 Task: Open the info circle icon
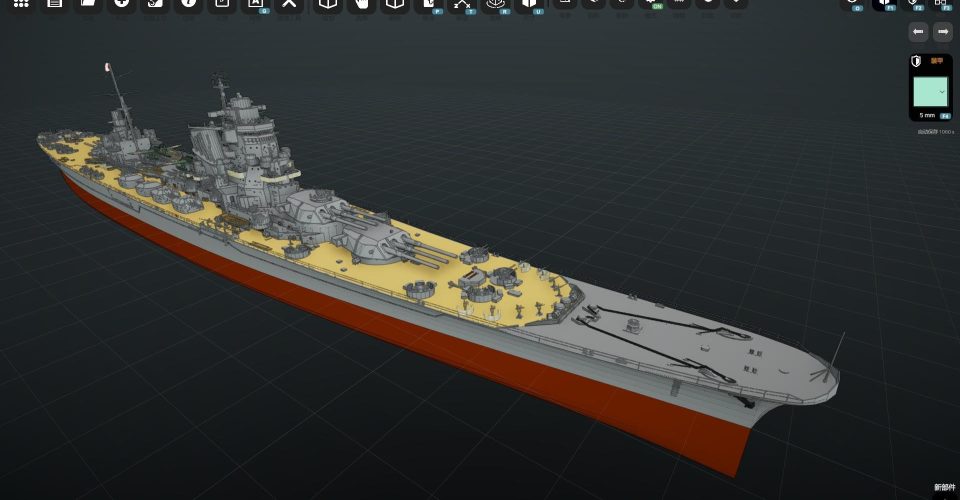(x=187, y=3)
